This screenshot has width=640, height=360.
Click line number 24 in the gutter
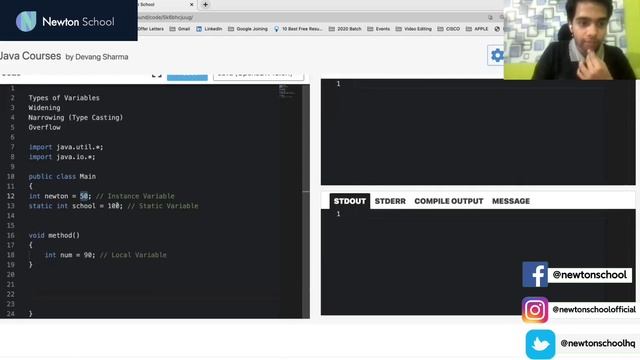coord(11,313)
